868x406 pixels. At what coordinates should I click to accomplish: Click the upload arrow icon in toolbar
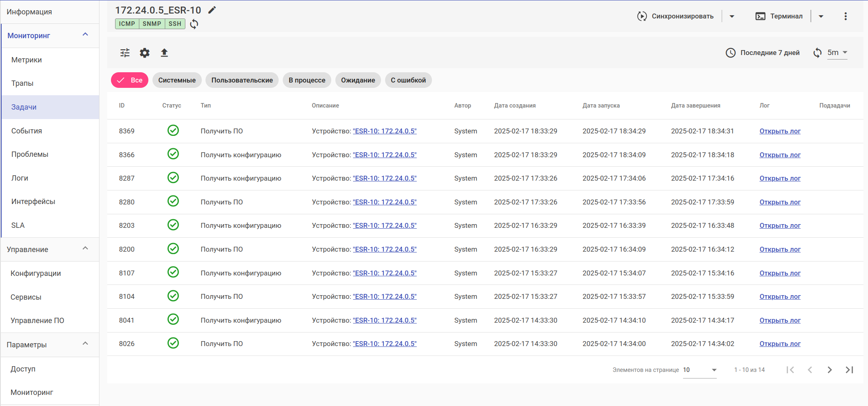pyautogui.click(x=164, y=53)
